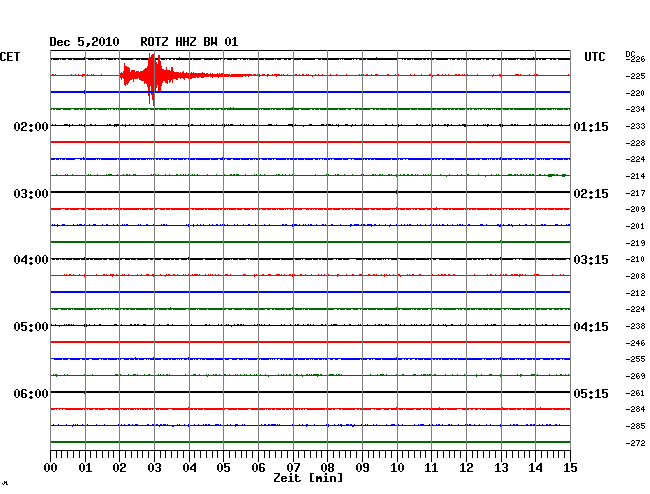Select the "04:15" UTC time label
The height and width of the screenshot is (494, 650).
pyautogui.click(x=591, y=327)
